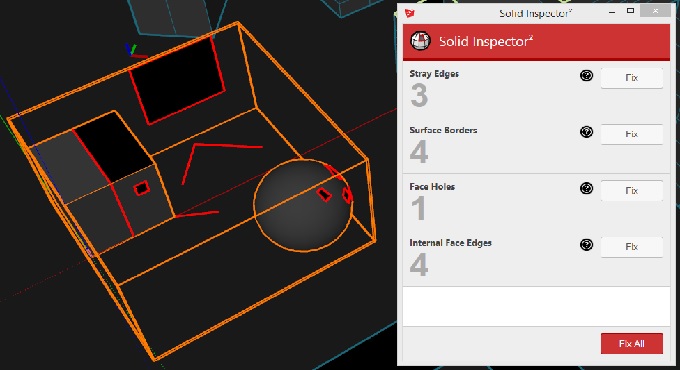Click the SketchUp icon in window title bar

coord(409,13)
